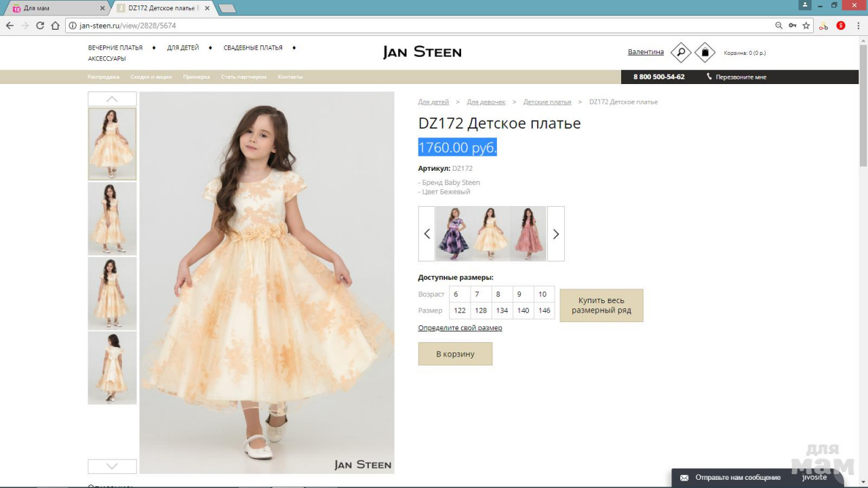The height and width of the screenshot is (488, 868).
Task: Open the Определите свой размер link
Action: coord(460,328)
